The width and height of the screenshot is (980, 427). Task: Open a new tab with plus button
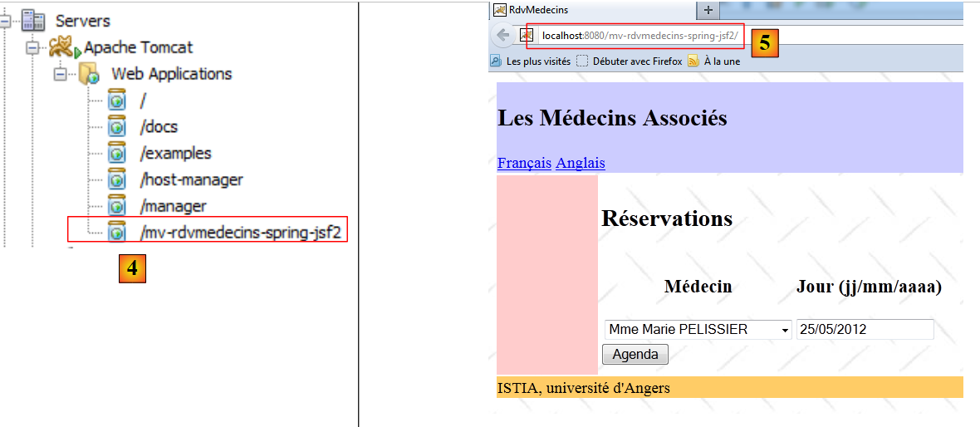(x=708, y=10)
